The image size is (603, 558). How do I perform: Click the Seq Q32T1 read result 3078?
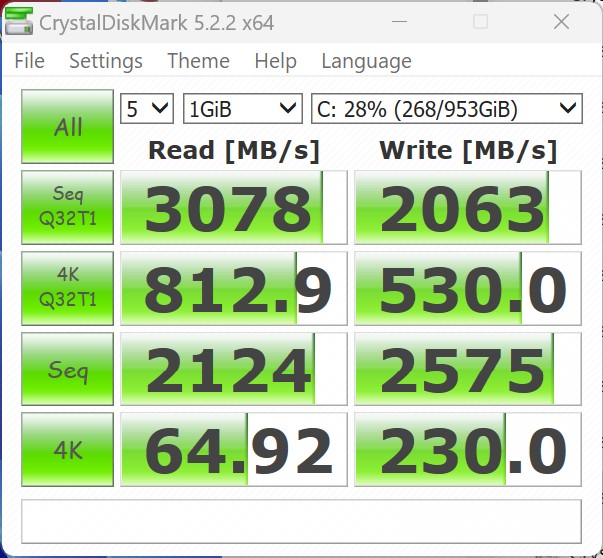coord(234,207)
